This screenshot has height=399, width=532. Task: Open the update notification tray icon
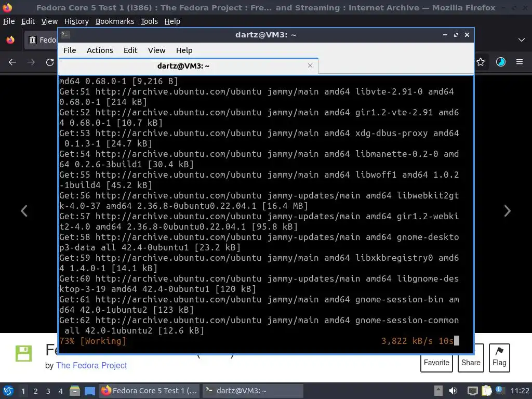(x=499, y=390)
